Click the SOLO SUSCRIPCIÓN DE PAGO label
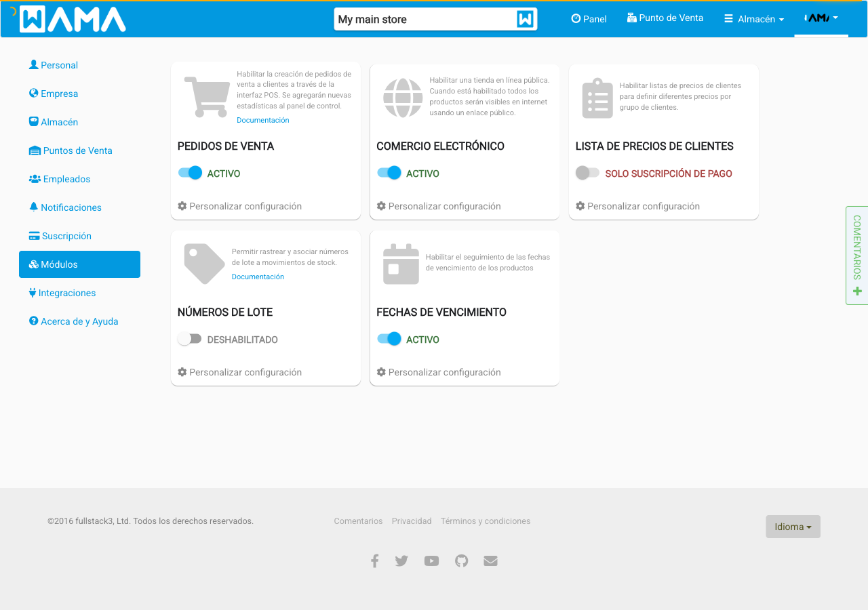The image size is (868, 610). pyautogui.click(x=669, y=174)
